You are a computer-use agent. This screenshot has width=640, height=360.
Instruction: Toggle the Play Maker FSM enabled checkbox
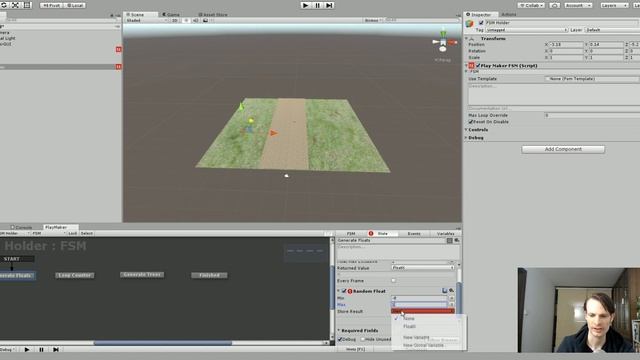tap(478, 65)
